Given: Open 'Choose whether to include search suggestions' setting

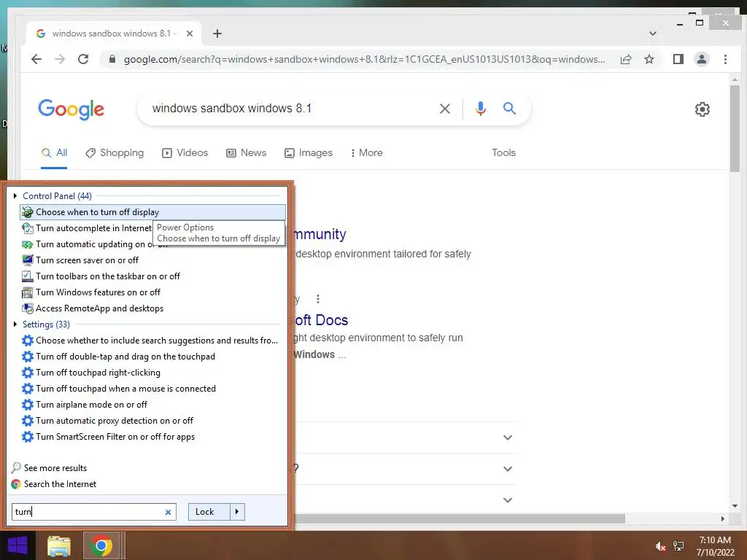Looking at the screenshot, I should 150,341.
